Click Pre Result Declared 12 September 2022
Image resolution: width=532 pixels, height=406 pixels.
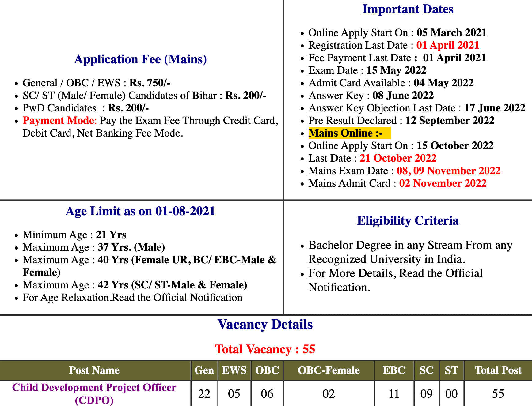tap(401, 121)
